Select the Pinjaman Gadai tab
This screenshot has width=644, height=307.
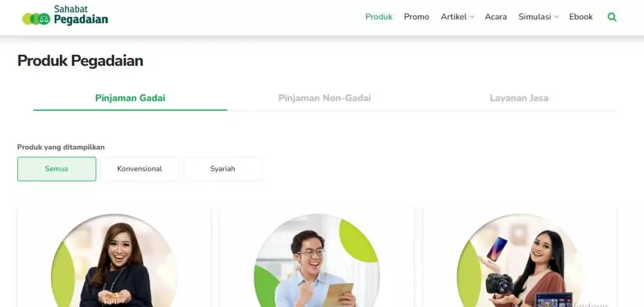130,98
